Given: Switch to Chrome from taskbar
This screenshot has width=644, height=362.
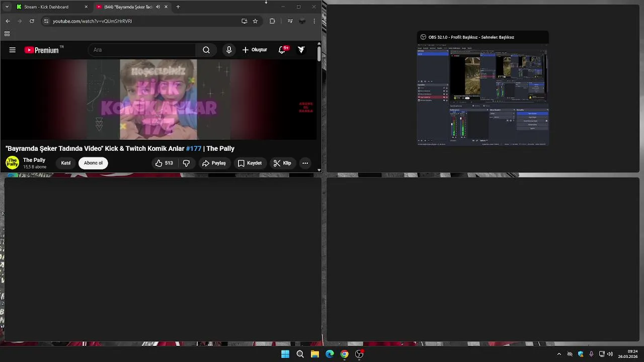Looking at the screenshot, I should click(344, 354).
